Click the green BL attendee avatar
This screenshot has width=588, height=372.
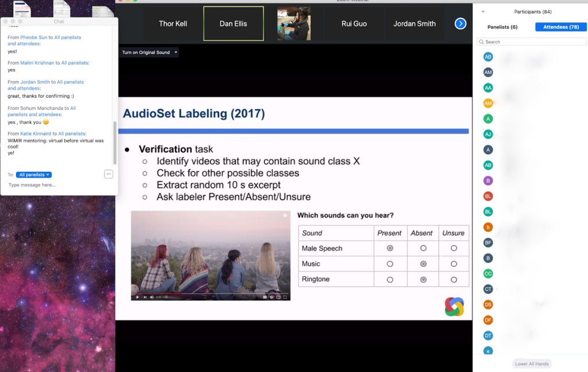488,212
